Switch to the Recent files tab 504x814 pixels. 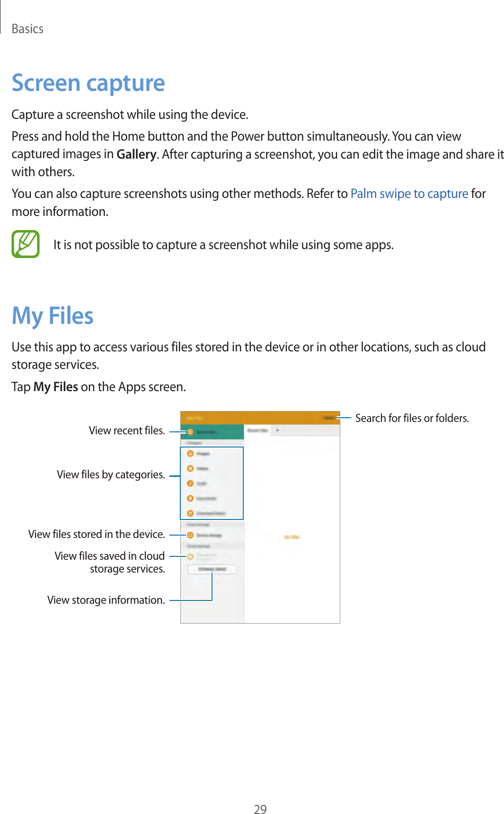coord(257,430)
